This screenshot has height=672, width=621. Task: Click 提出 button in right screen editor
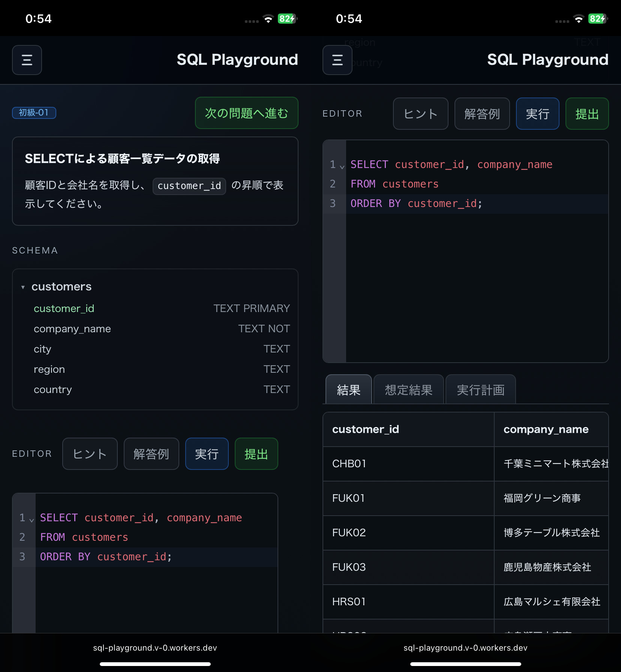coord(587,114)
